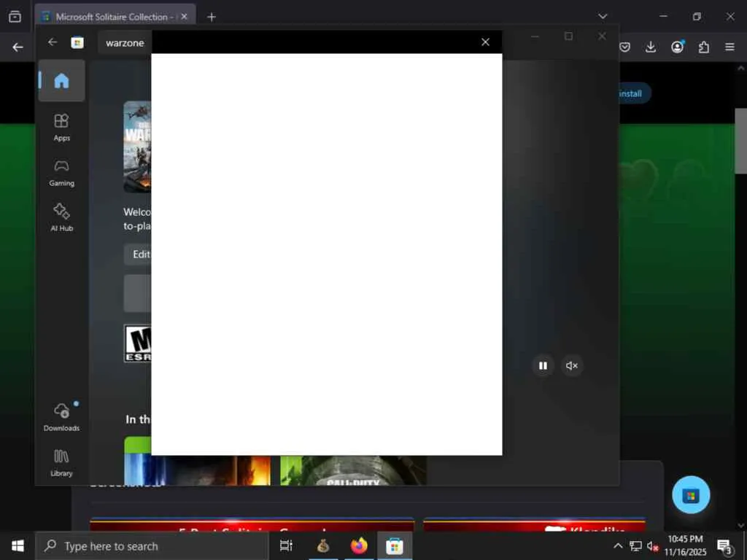
Task: Unmute the trailer audio
Action: (x=572, y=366)
